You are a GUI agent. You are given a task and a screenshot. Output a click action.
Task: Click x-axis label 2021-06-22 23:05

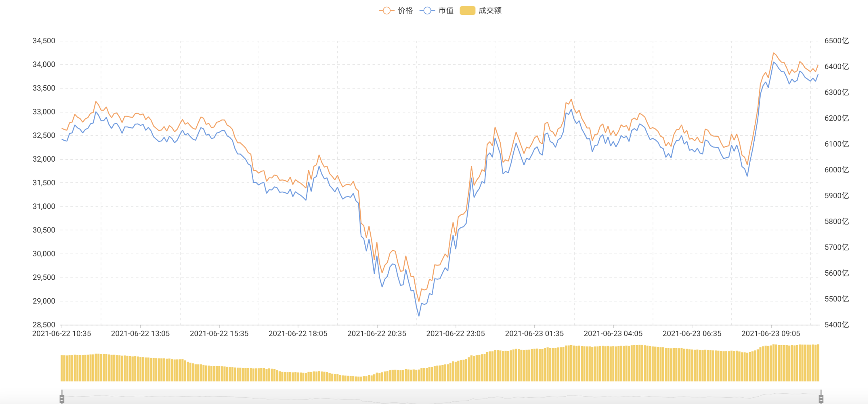pos(455,334)
